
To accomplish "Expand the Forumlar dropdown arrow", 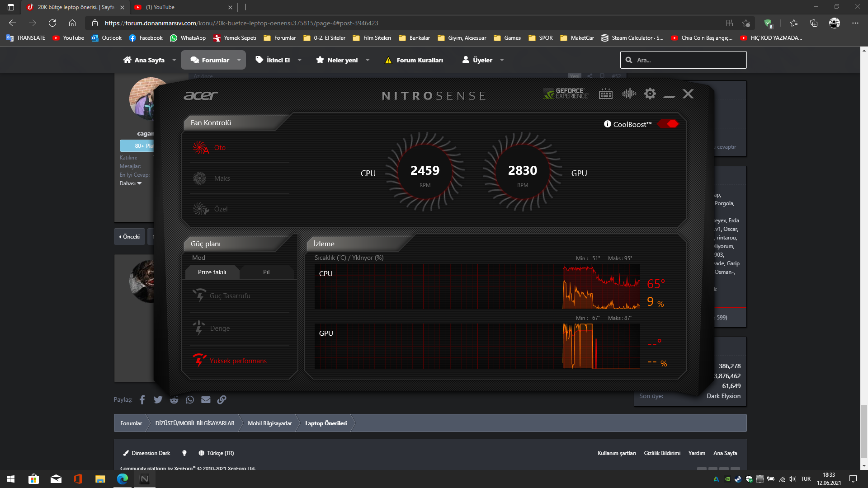I will coord(239,60).
